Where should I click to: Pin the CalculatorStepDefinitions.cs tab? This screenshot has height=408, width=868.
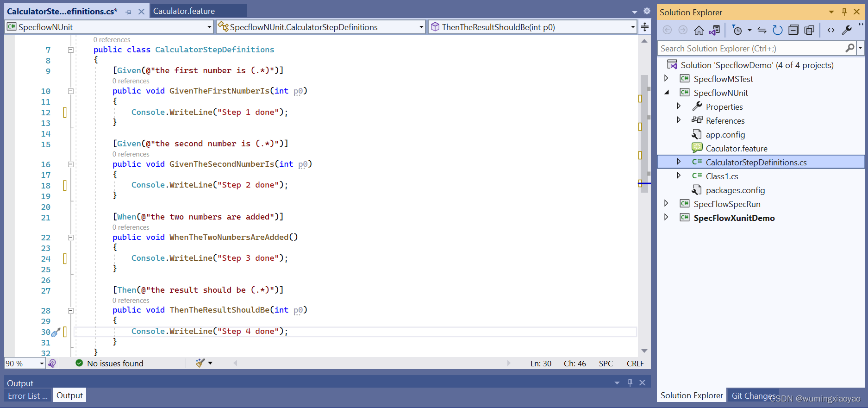[x=129, y=12]
